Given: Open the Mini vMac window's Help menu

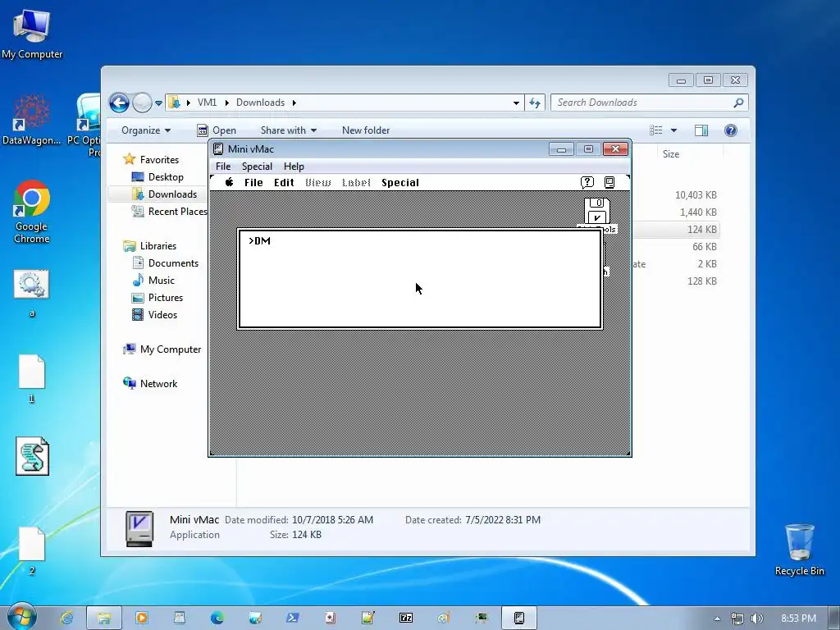Looking at the screenshot, I should coord(294,166).
